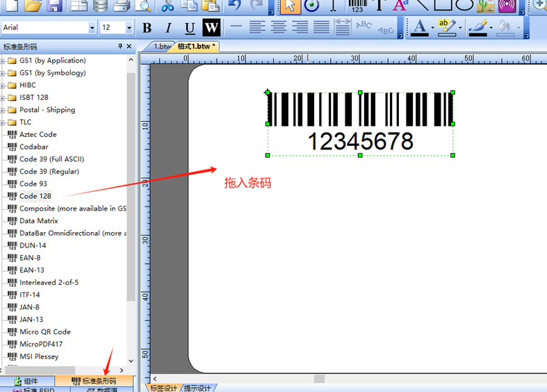Open the Open File folder icon

pos(33,6)
